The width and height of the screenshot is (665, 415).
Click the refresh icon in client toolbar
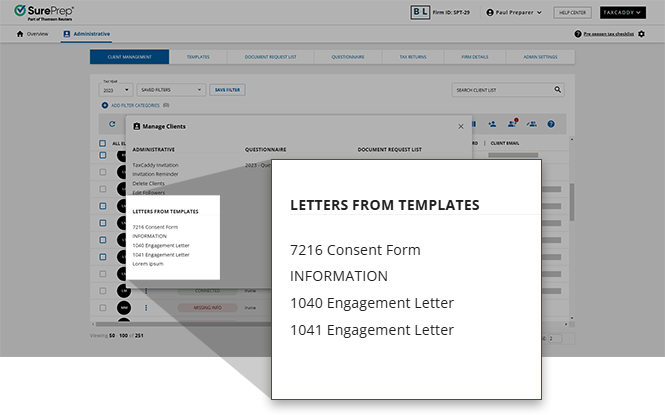click(x=112, y=124)
